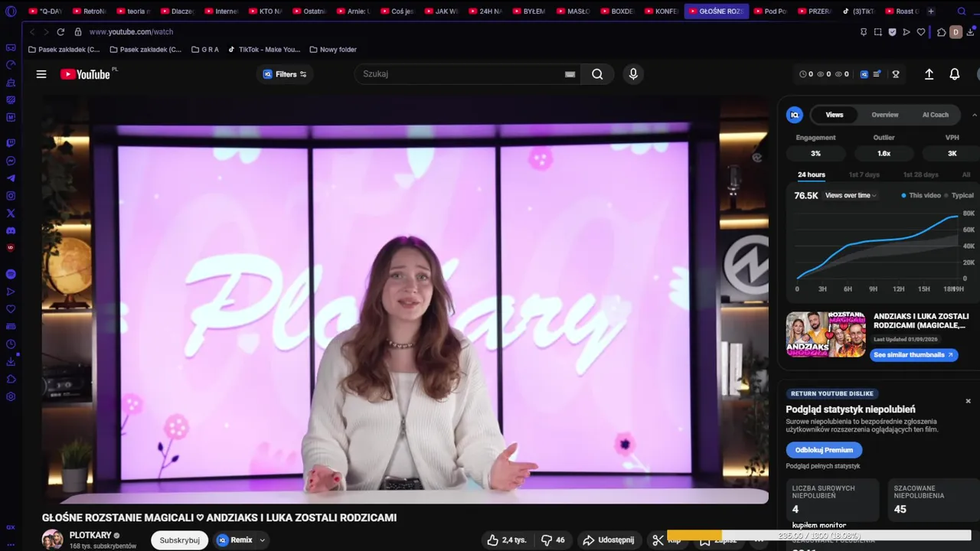Viewport: 980px width, 551px height.
Task: Select the 1st 7 days views range
Action: (x=864, y=174)
